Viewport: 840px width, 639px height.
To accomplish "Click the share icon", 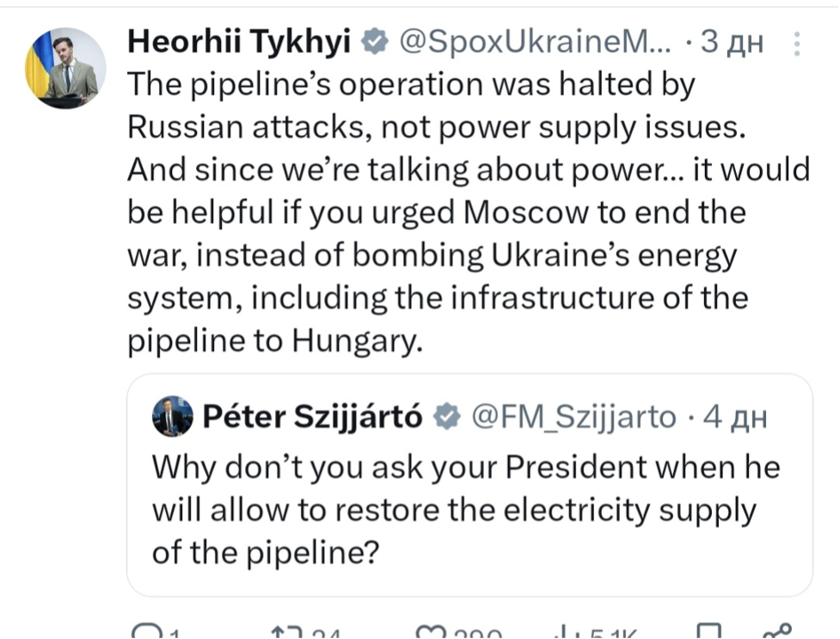I will click(x=776, y=635).
